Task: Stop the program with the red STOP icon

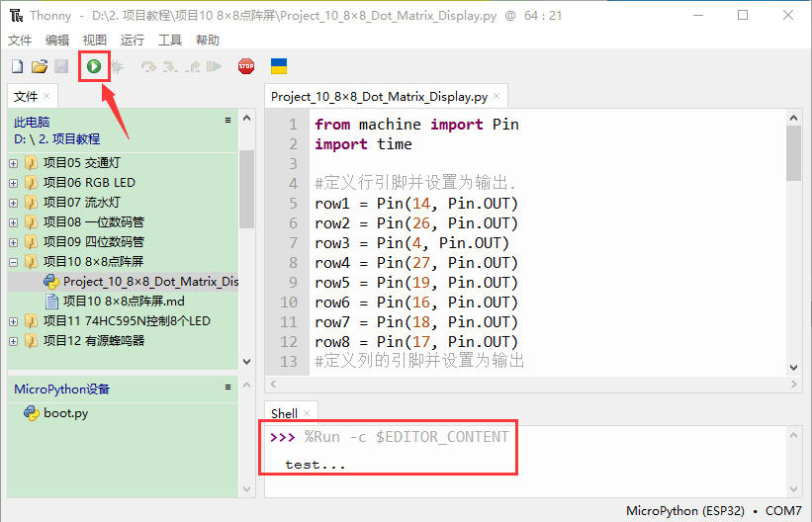Action: [245, 66]
